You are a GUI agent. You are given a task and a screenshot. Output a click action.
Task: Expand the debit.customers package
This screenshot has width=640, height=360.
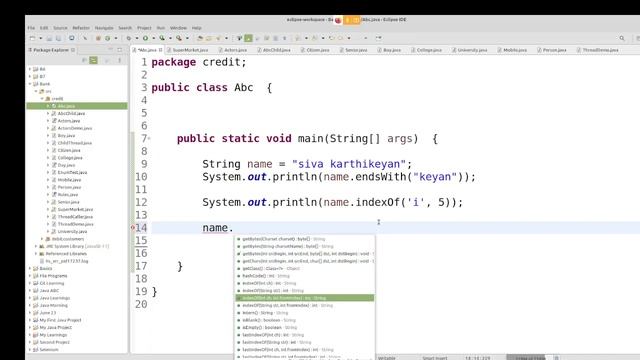tap(42, 239)
